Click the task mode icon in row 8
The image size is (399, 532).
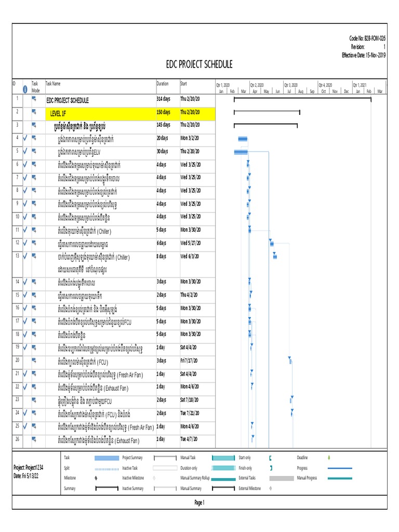pyautogui.click(x=34, y=191)
